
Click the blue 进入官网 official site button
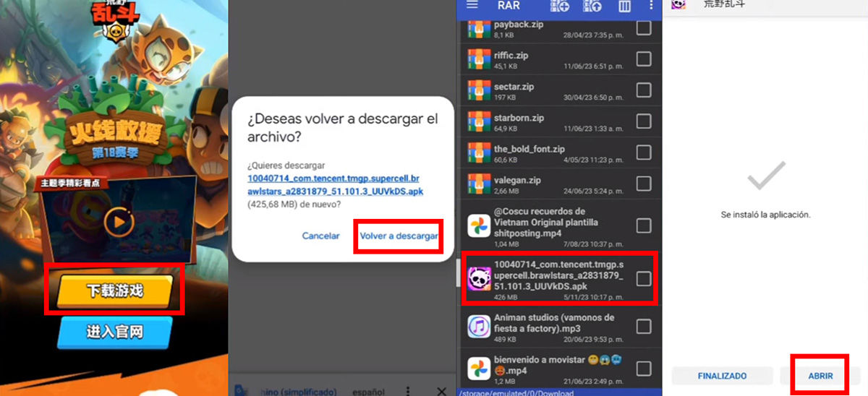click(x=114, y=332)
